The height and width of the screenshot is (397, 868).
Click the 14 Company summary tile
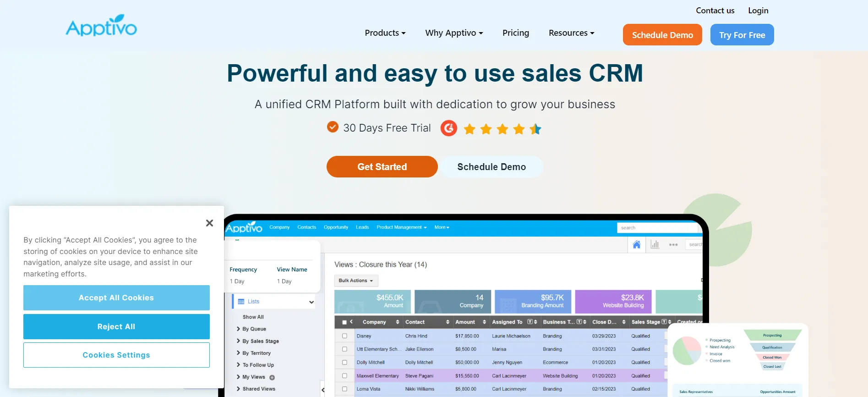point(453,301)
